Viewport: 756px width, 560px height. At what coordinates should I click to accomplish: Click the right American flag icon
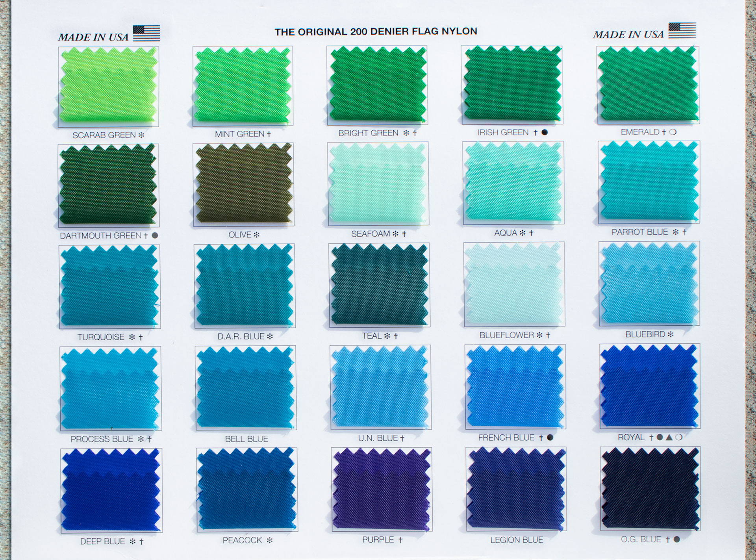point(682,31)
